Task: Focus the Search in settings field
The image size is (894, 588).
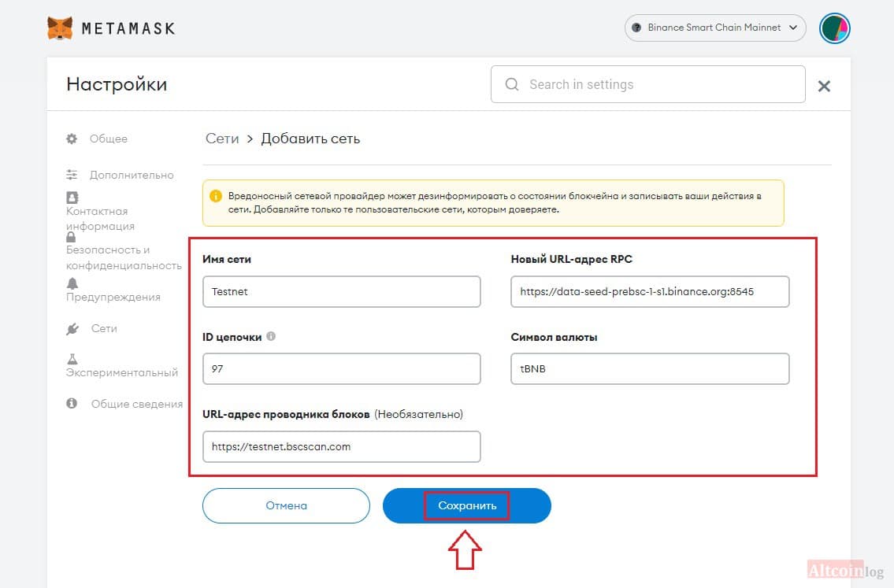Action: click(x=647, y=84)
